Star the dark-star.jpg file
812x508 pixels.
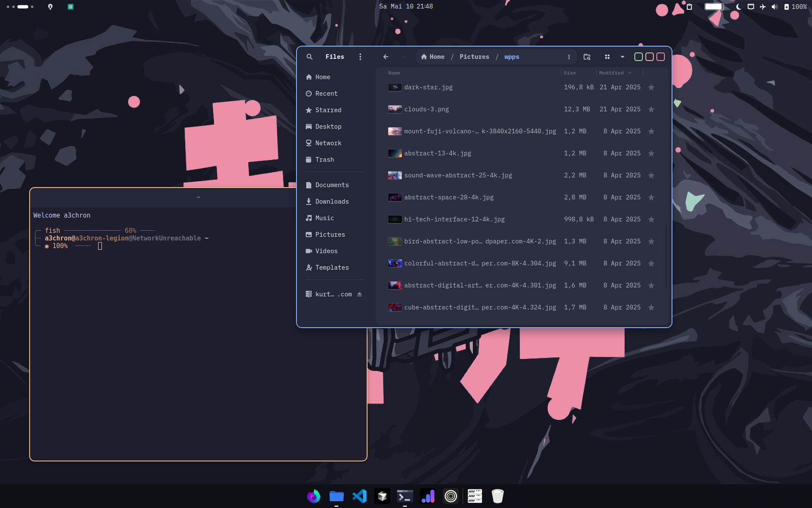(651, 88)
